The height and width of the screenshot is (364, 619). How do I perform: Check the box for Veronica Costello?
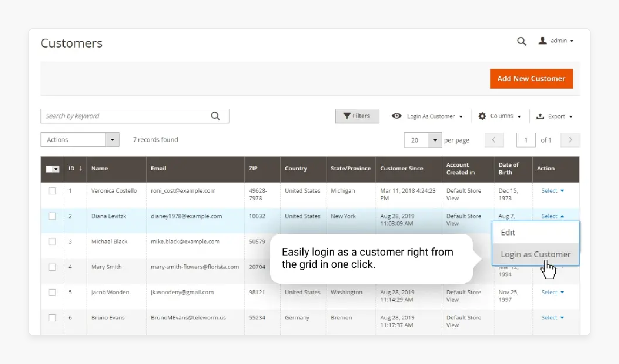(x=52, y=191)
